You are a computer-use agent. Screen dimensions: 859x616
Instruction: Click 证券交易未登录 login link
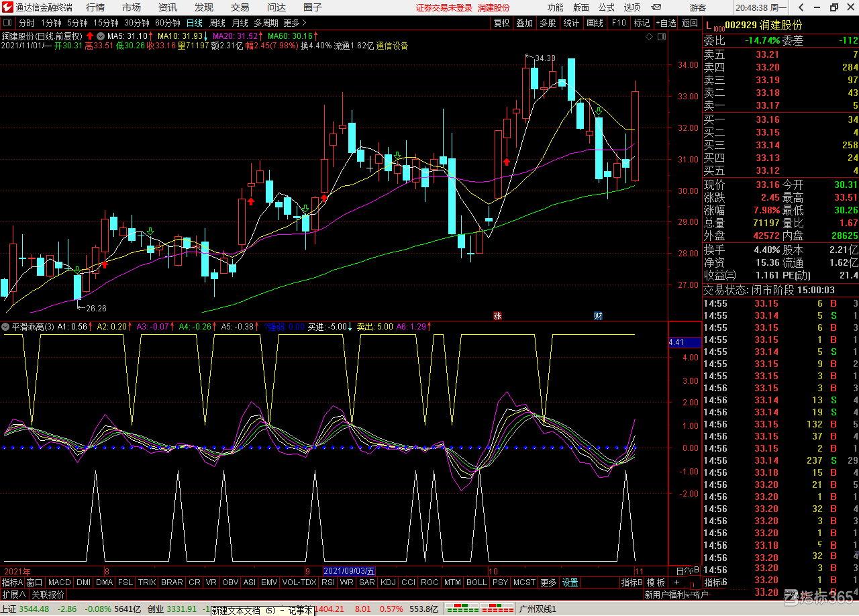click(444, 7)
